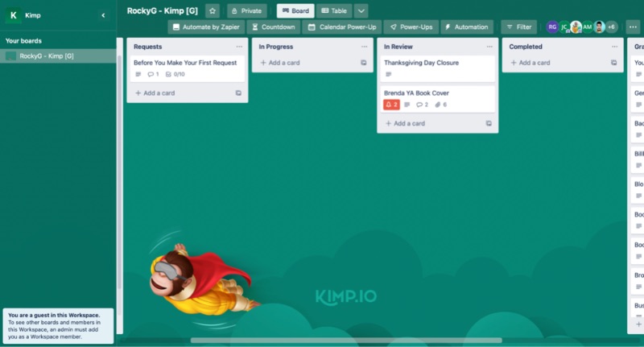Viewport: 644px width, 347px height.
Task: Open In Review list actions menu
Action: tap(489, 47)
